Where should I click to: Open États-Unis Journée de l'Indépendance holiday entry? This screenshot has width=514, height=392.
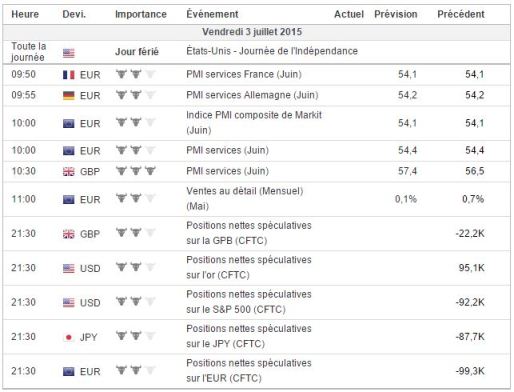pos(272,51)
